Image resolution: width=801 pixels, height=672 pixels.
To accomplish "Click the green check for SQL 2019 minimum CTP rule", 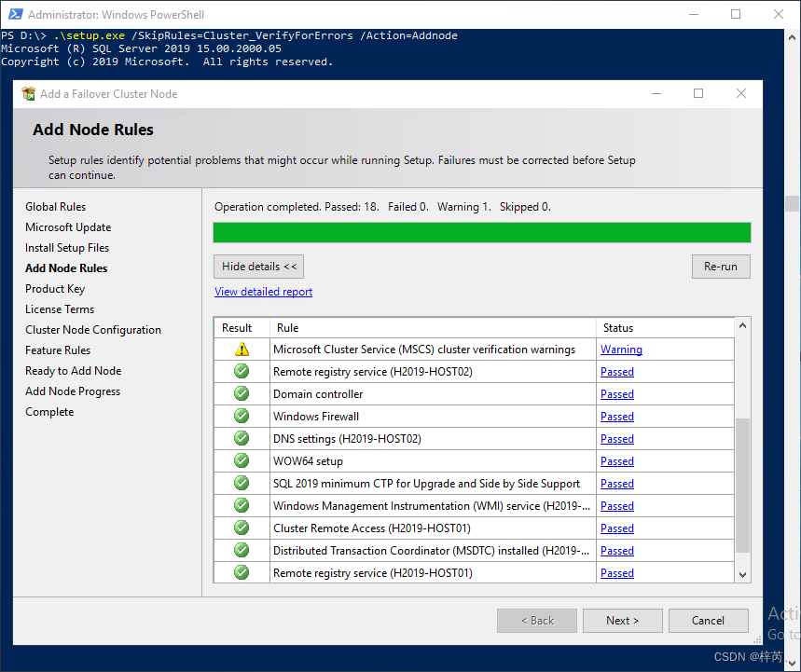I will tap(241, 483).
